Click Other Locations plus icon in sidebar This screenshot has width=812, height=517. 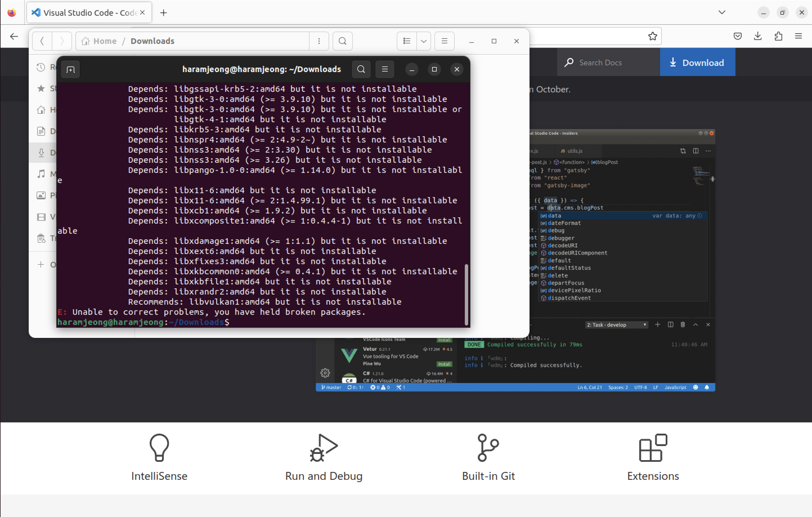[41, 264]
